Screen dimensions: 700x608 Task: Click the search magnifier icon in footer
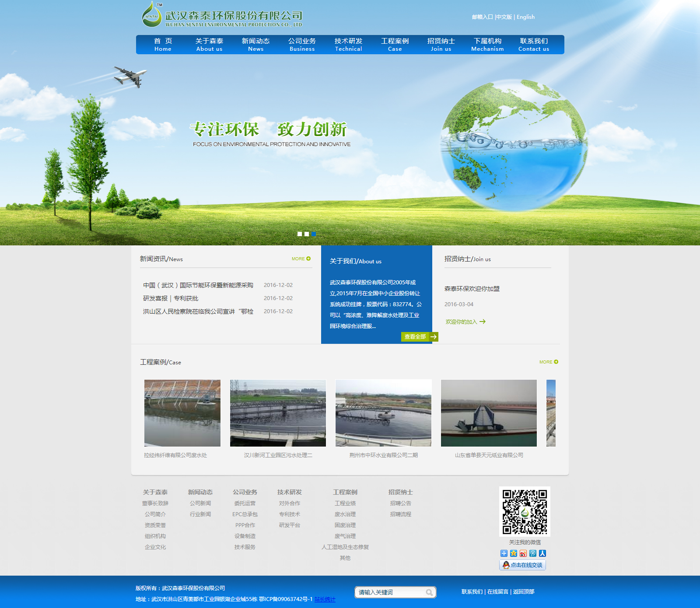pyautogui.click(x=429, y=592)
